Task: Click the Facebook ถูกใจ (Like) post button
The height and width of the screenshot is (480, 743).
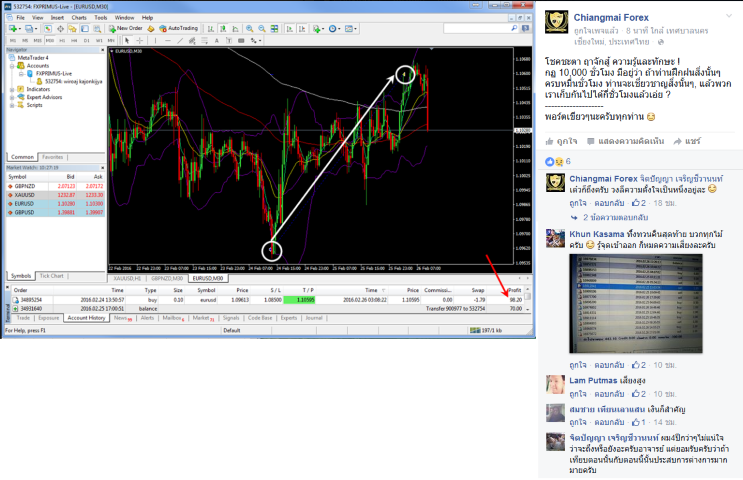Action: click(x=562, y=141)
